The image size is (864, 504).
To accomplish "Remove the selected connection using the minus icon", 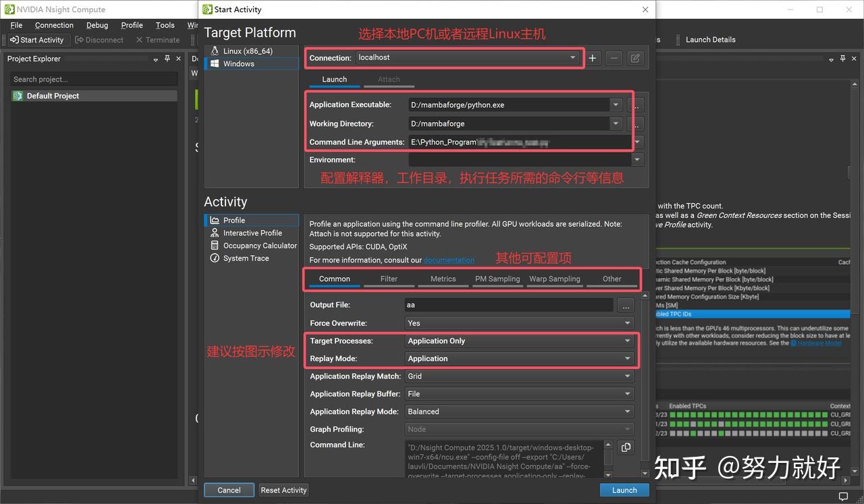I will pos(614,58).
